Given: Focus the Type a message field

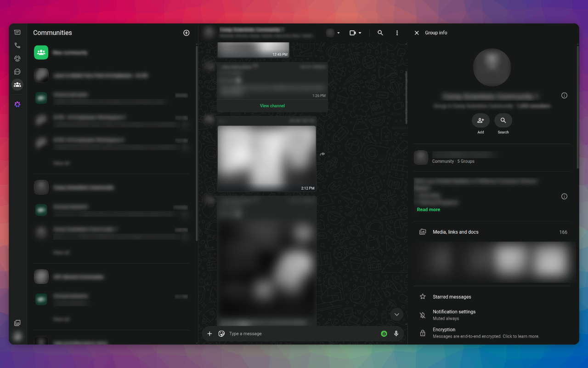Looking at the screenshot, I should (303, 333).
